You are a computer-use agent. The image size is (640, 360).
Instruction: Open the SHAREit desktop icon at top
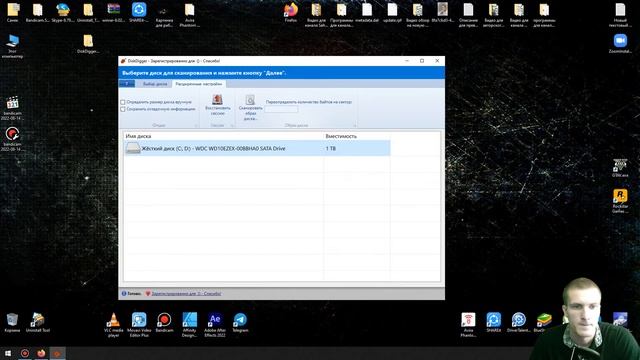pos(139,12)
